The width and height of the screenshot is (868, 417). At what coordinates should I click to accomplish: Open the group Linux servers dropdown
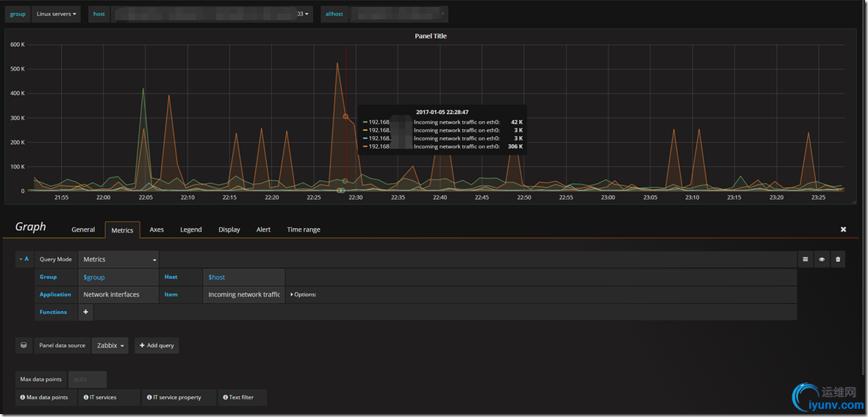click(56, 14)
